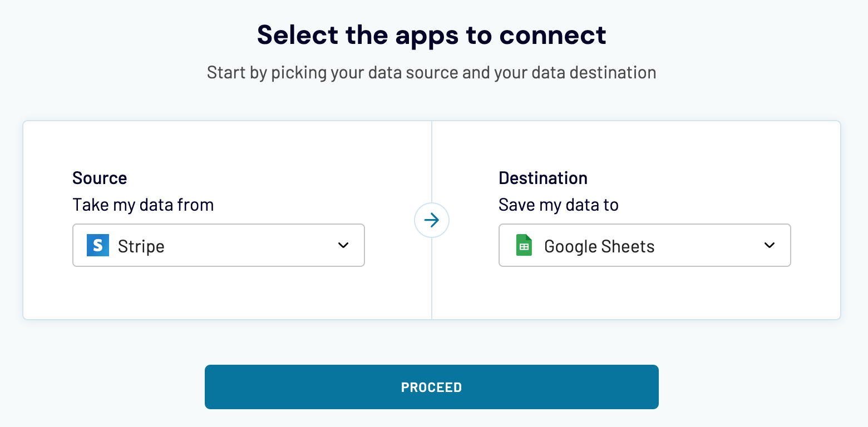Click the chevron on the Google Sheets selector
The height and width of the screenshot is (427, 868).
pos(770,245)
